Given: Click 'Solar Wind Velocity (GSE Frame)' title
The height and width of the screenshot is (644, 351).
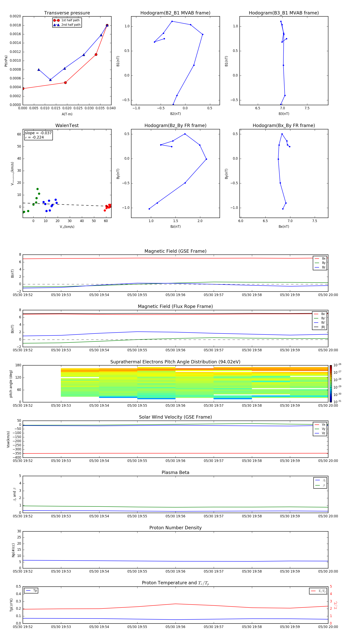Looking at the screenshot, I should coord(175,417).
